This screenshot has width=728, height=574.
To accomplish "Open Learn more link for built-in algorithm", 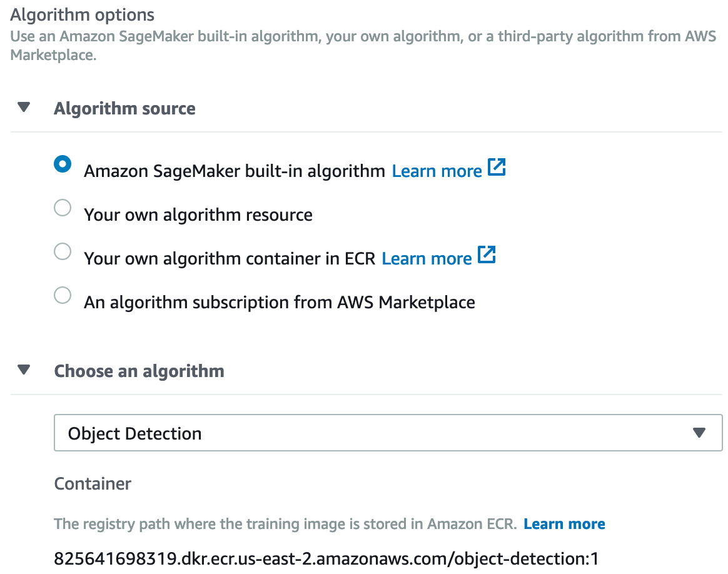I will (x=437, y=171).
